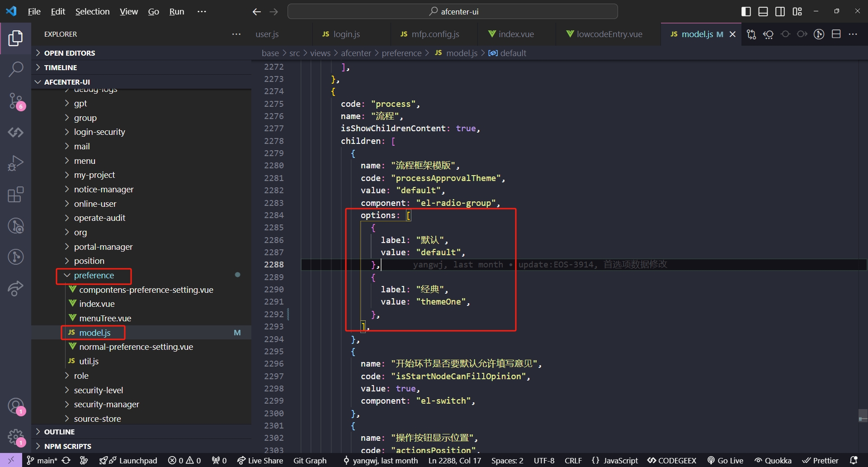
Task: Open Run and Debug view
Action: [15, 163]
